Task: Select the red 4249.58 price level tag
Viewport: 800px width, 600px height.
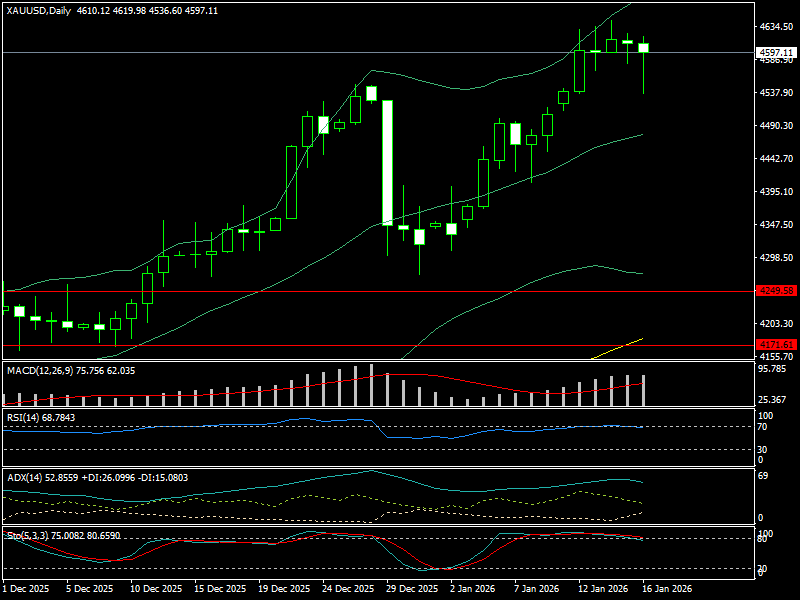Action: tap(776, 291)
